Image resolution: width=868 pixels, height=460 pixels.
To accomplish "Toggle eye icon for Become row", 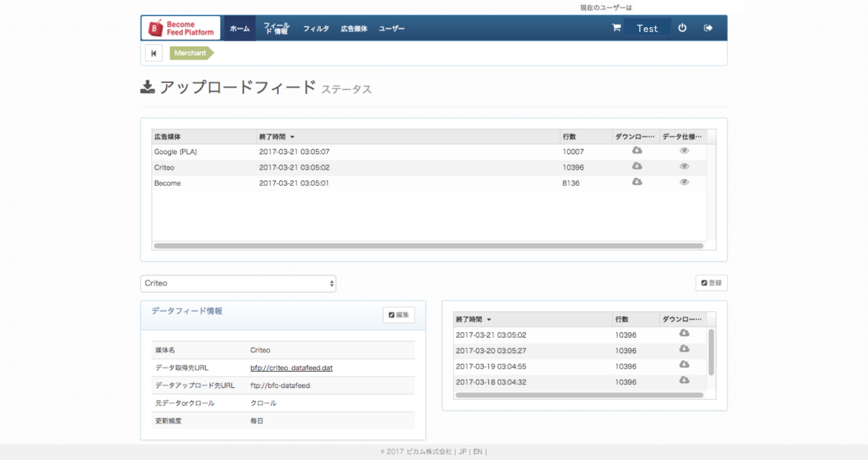I will click(684, 182).
